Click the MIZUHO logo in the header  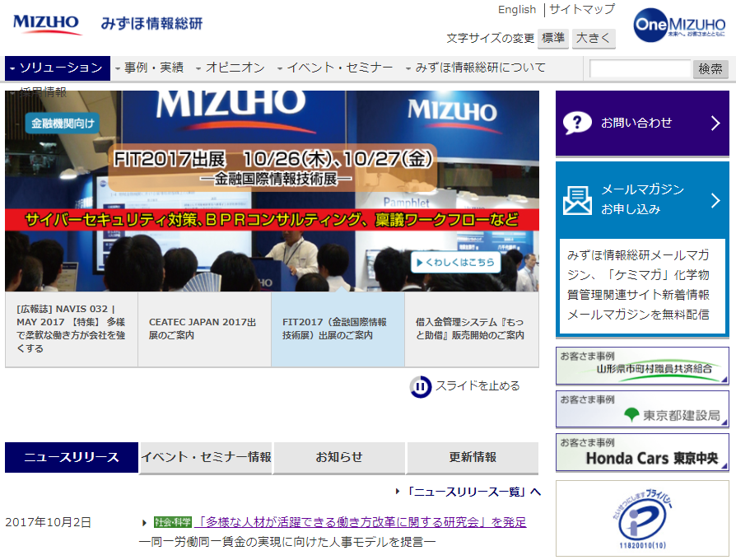pos(47,24)
